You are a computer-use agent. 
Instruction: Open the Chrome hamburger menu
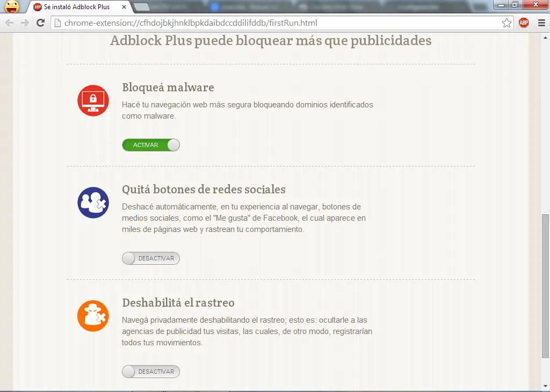coord(541,23)
